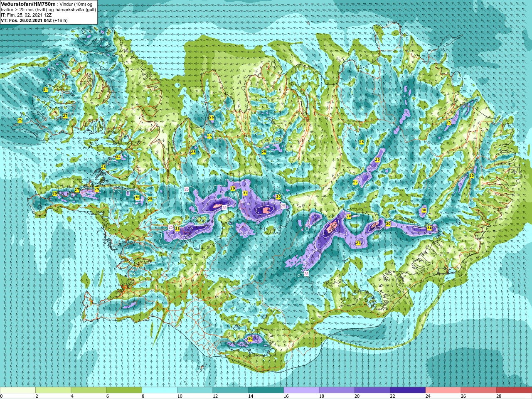Image resolution: width=532 pixels, height=399 pixels.
Task: Pick the 12–14 teal legend swatch
Action: click(230, 390)
